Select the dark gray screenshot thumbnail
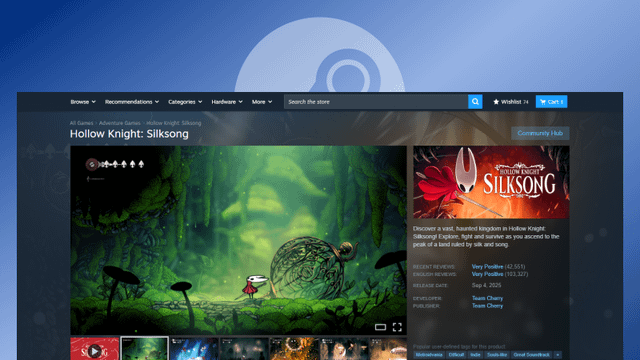Screen dimensions: 640x360 pos(244,349)
